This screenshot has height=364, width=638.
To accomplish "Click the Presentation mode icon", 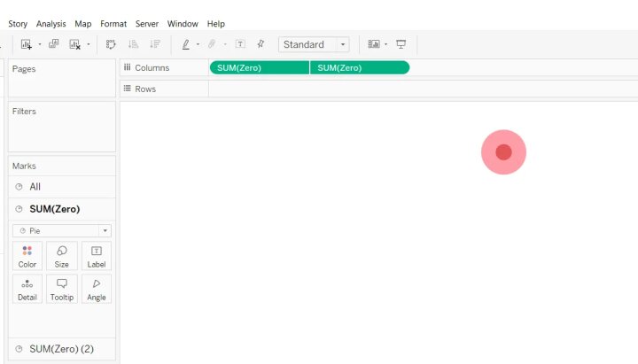I will pos(401,44).
